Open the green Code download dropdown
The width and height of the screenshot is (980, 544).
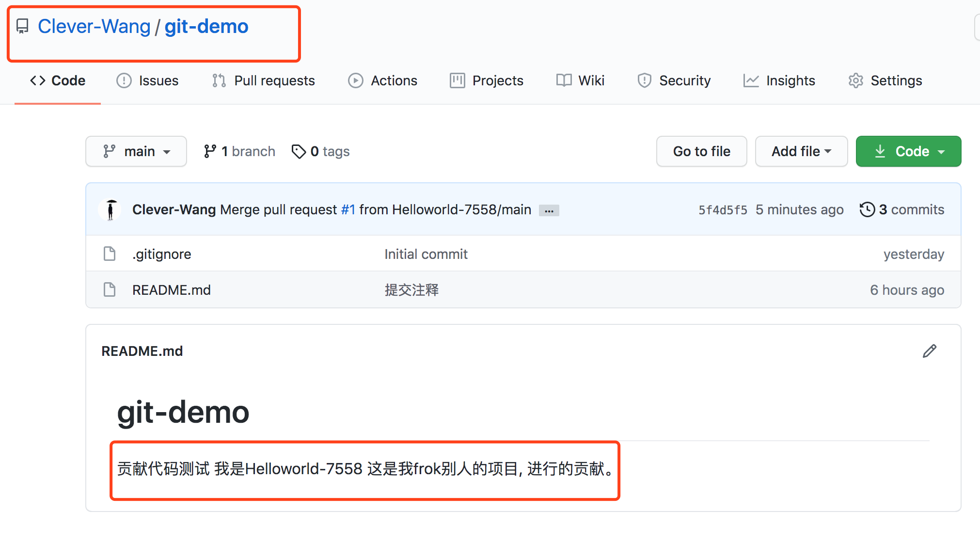pos(908,151)
